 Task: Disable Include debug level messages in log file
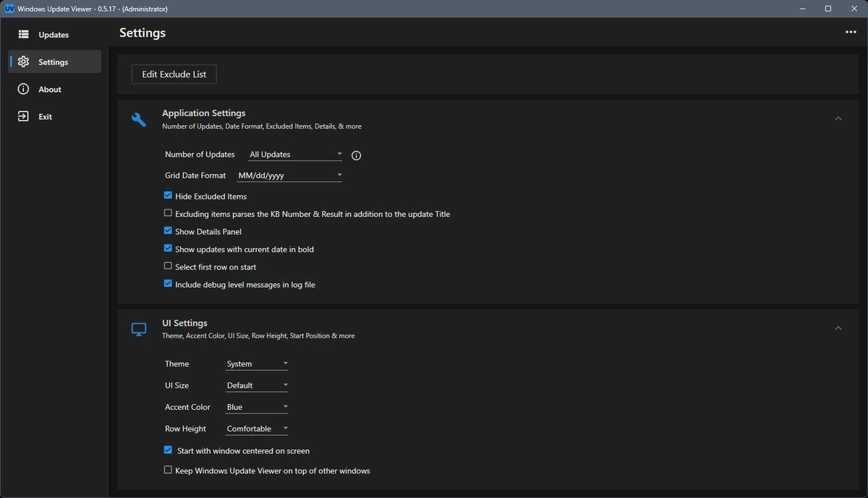point(168,284)
